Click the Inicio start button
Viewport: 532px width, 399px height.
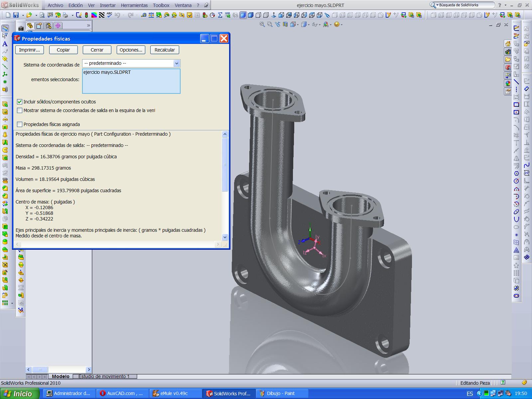pyautogui.click(x=20, y=394)
